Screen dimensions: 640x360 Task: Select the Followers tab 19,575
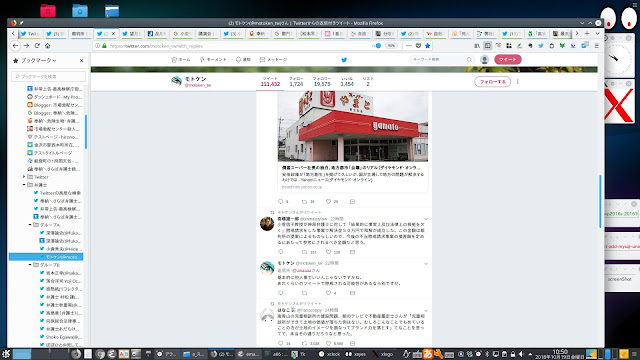point(322,82)
